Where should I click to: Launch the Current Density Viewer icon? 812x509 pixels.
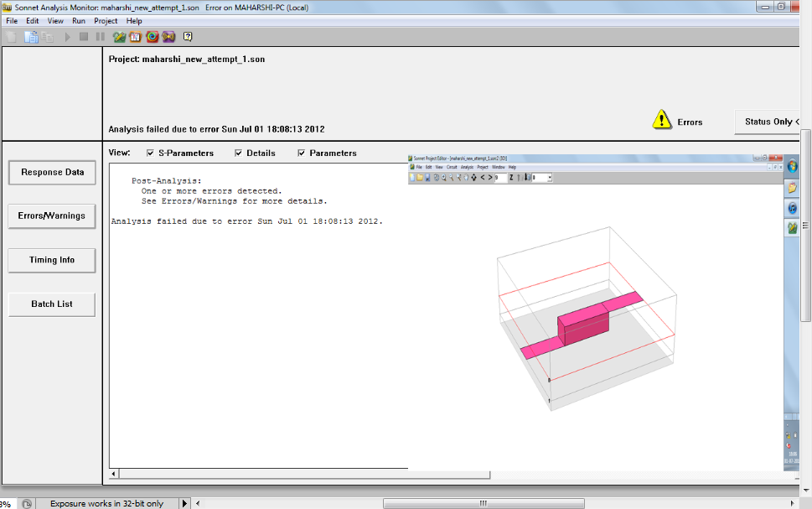tap(153, 37)
